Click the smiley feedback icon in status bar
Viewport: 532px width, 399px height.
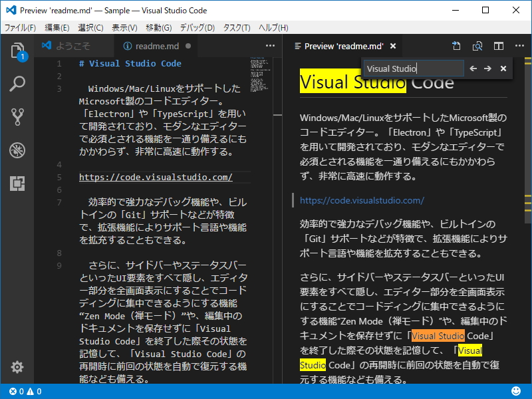515,392
